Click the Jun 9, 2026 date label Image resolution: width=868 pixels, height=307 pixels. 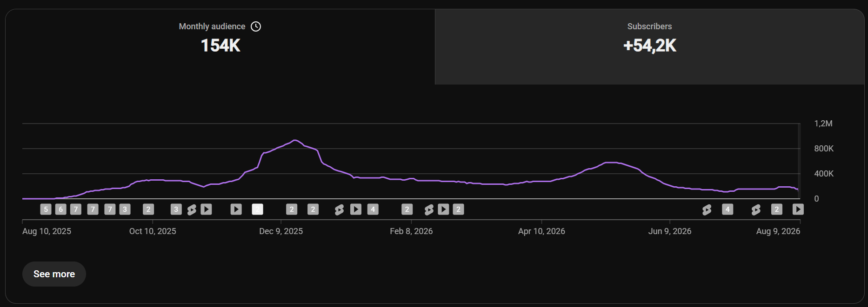point(670,231)
